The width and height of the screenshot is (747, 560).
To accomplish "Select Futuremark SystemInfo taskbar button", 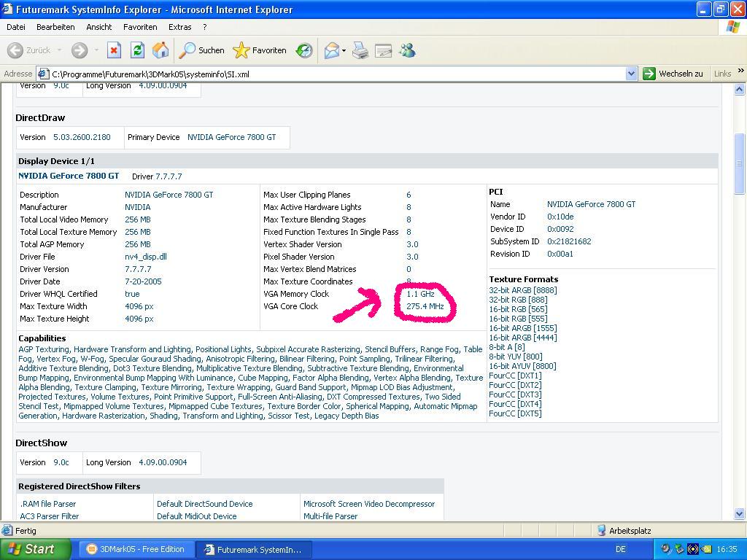I will pos(254,549).
